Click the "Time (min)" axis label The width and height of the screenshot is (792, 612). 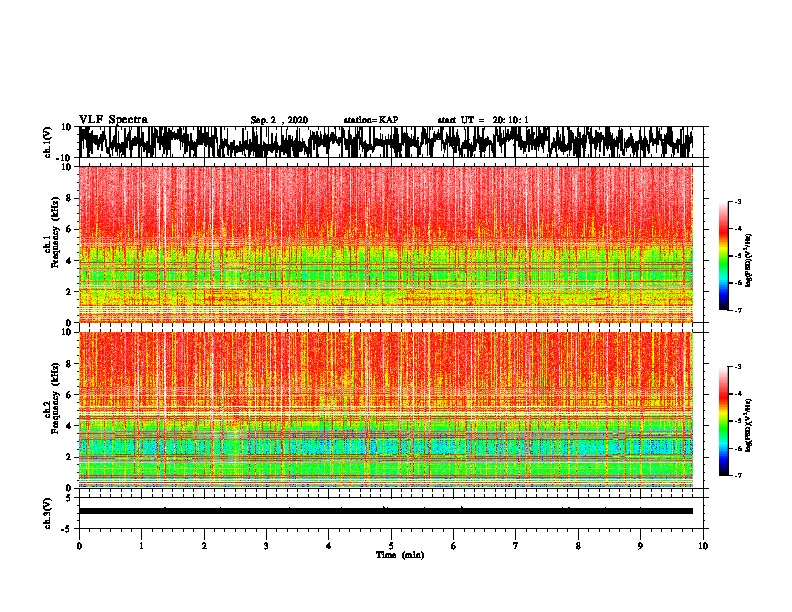[400, 555]
